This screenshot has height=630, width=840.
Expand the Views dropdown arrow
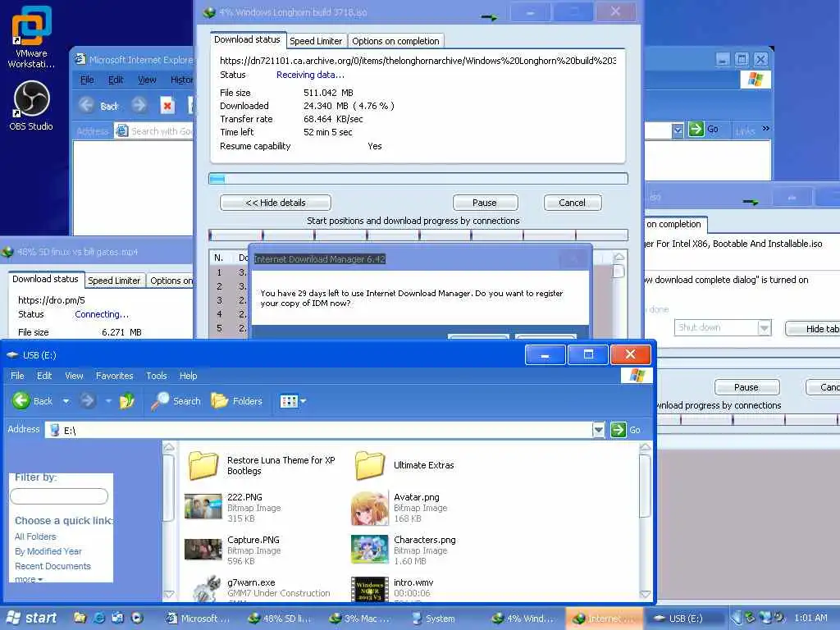pos(304,400)
